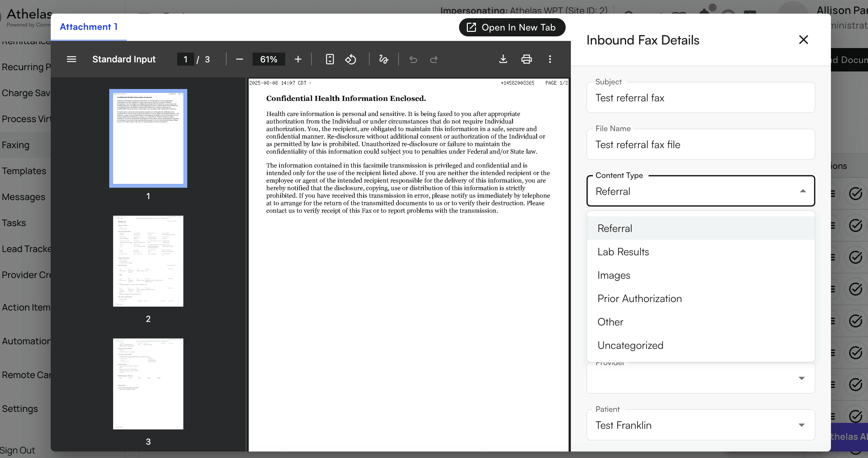Click the zoom out minus icon
This screenshot has height=458, width=868.
239,59
